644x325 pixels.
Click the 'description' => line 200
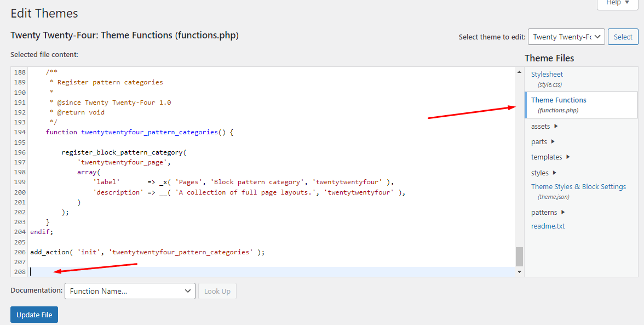(249, 192)
